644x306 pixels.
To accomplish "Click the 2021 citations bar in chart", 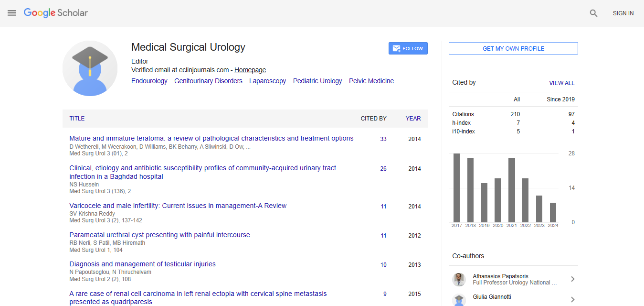I will point(512,190).
